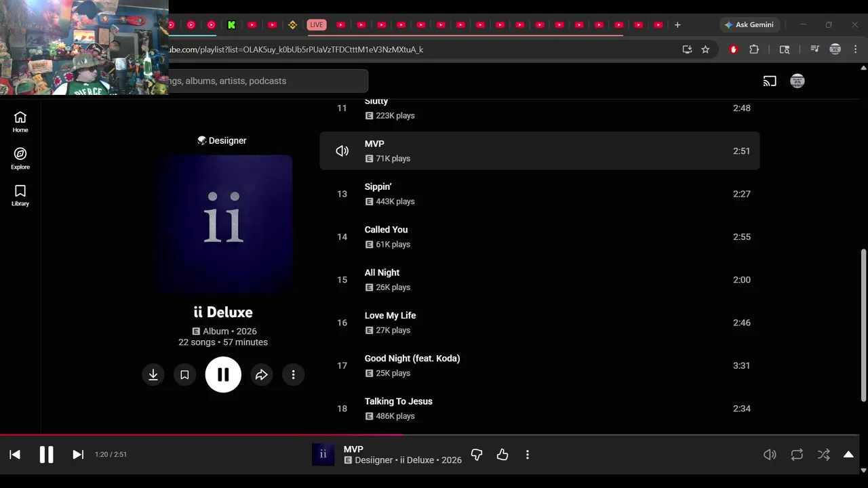Skip to next track in player bar
This screenshot has width=868, height=488.
tap(78, 455)
